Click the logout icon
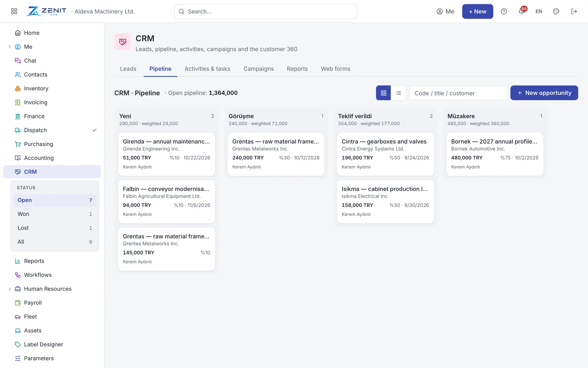 [x=574, y=11]
